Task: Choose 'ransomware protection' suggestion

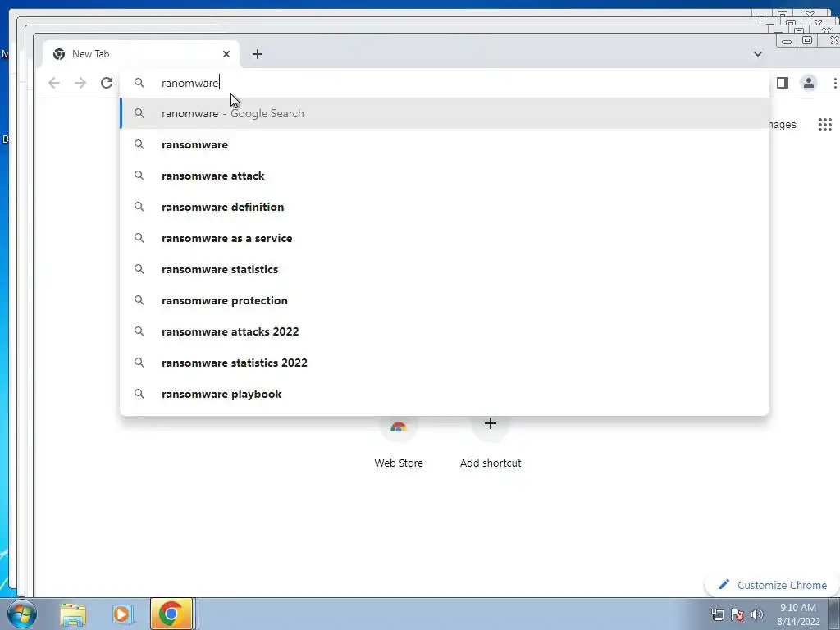Action: [445, 300]
